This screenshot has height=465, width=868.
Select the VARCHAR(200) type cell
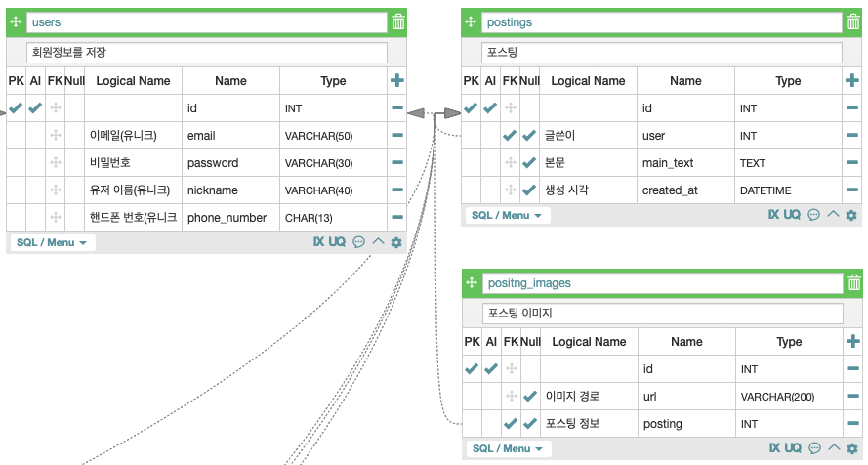[x=790, y=397]
